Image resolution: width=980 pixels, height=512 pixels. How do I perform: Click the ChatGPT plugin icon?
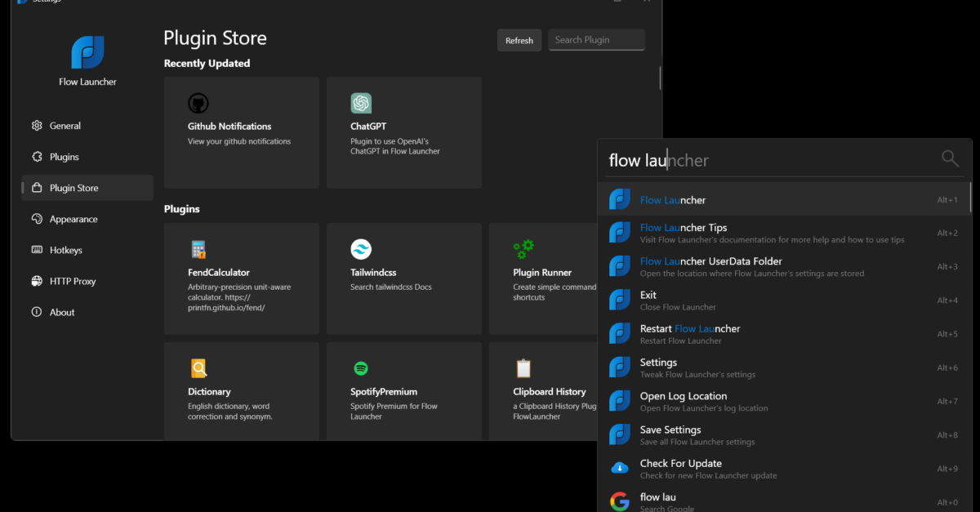pyautogui.click(x=360, y=104)
